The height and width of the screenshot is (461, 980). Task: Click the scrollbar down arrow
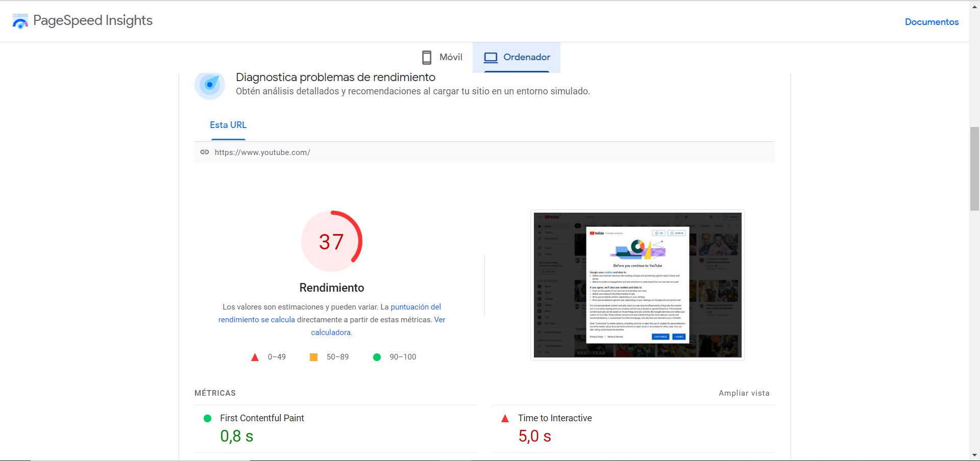point(974,455)
